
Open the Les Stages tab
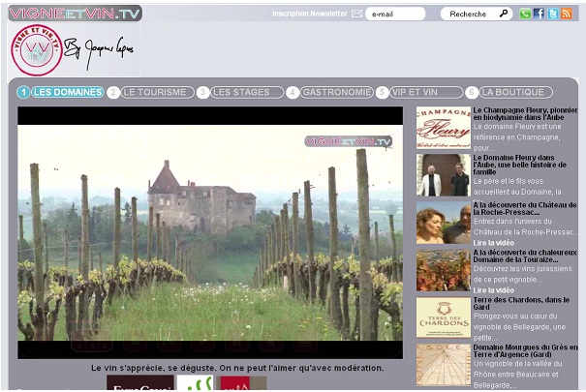click(x=247, y=92)
